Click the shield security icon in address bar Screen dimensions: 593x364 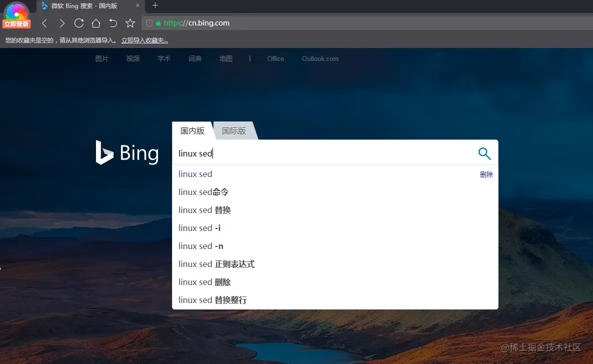(x=149, y=23)
